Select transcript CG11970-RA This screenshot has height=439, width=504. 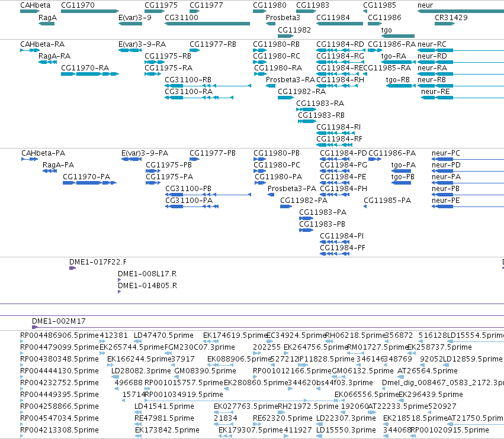85,68
